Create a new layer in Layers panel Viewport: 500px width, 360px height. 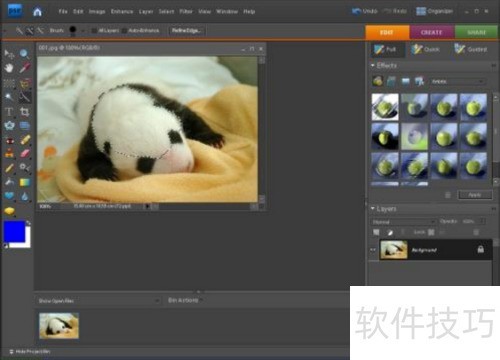tap(376, 232)
